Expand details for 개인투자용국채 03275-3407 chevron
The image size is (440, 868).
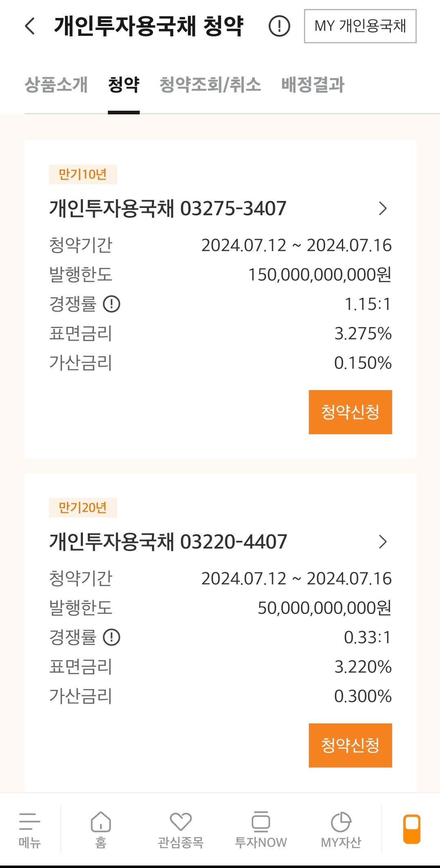(383, 208)
